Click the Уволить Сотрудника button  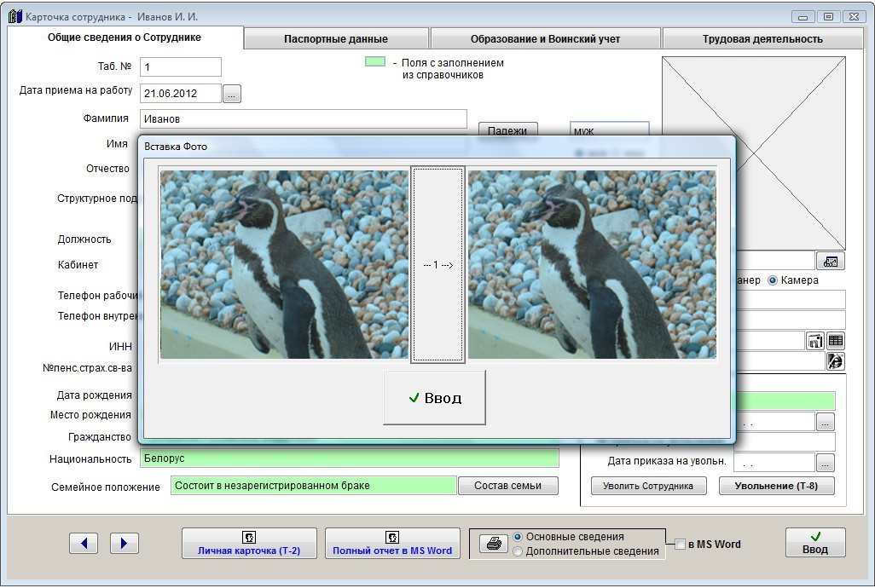pyautogui.click(x=648, y=486)
